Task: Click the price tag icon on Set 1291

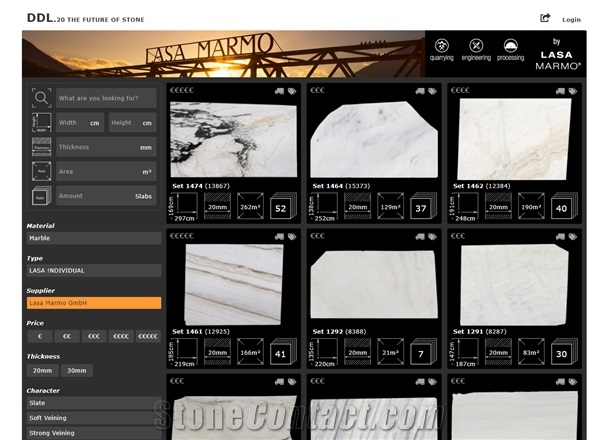Action: (573, 236)
